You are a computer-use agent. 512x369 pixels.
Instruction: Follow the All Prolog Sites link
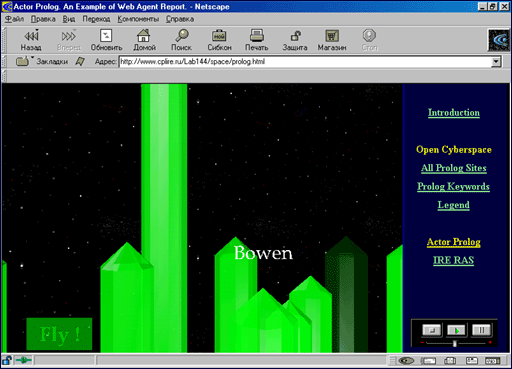pyautogui.click(x=454, y=168)
